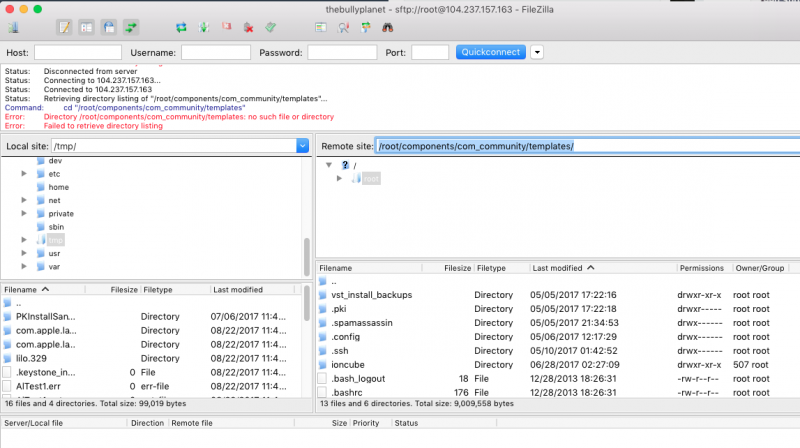Expand the remote root folder node
The width and height of the screenshot is (800, 448).
tap(339, 179)
